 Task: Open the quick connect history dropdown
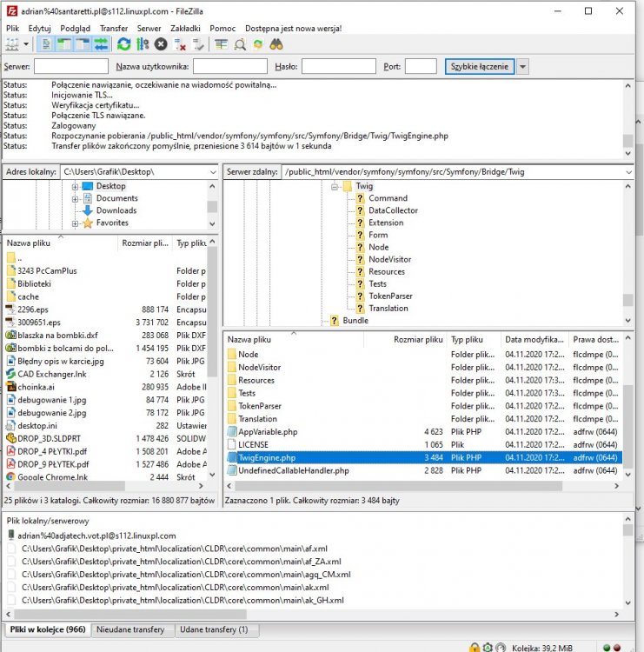tap(522, 67)
